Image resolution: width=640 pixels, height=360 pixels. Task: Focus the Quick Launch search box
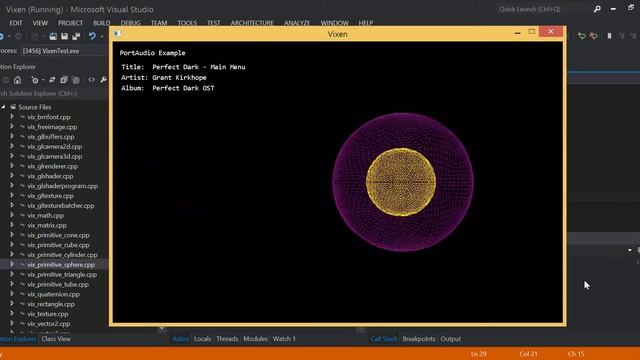pyautogui.click(x=543, y=9)
